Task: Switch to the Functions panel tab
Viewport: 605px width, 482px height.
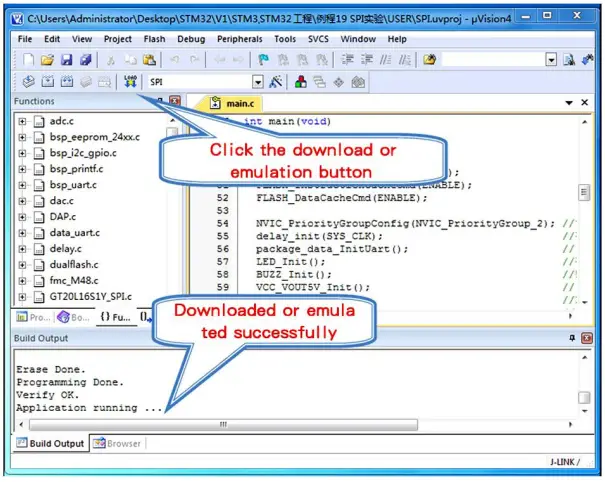Action: 116,317
